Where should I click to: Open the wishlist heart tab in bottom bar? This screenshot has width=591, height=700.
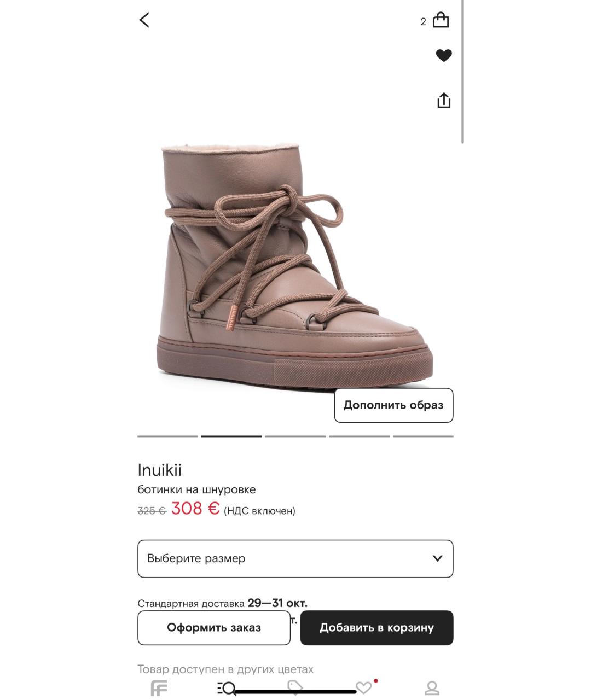(364, 687)
